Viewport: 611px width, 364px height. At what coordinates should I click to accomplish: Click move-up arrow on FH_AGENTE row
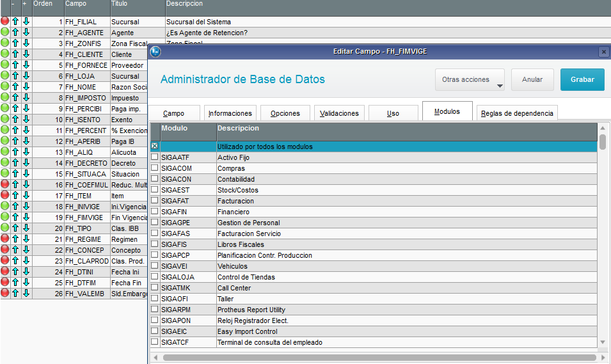tap(15, 32)
